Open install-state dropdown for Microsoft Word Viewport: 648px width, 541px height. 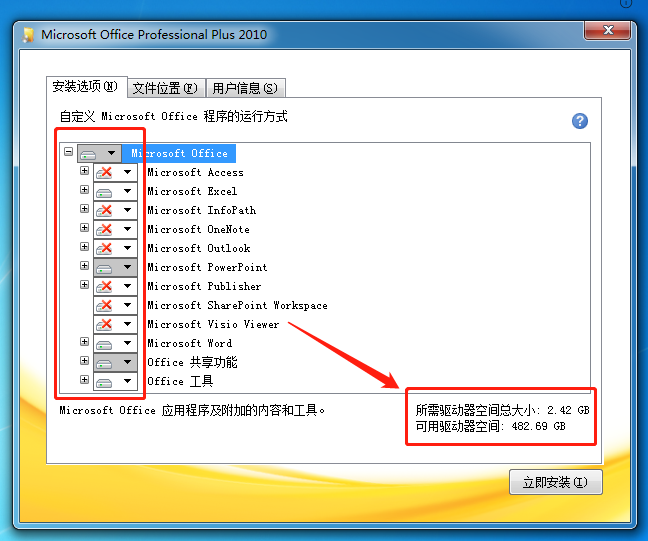tap(115, 343)
